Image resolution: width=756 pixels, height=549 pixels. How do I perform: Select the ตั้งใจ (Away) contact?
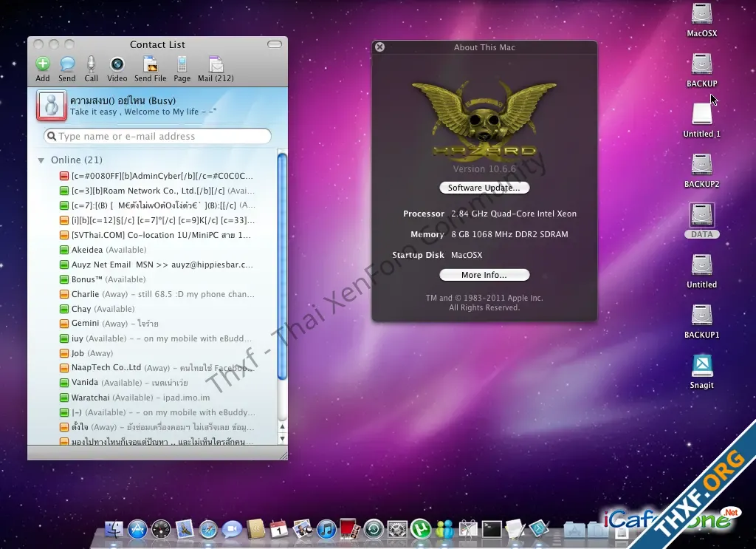coord(157,427)
